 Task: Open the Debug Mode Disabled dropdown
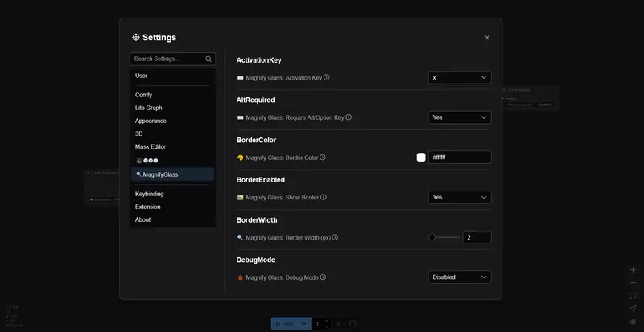(460, 277)
